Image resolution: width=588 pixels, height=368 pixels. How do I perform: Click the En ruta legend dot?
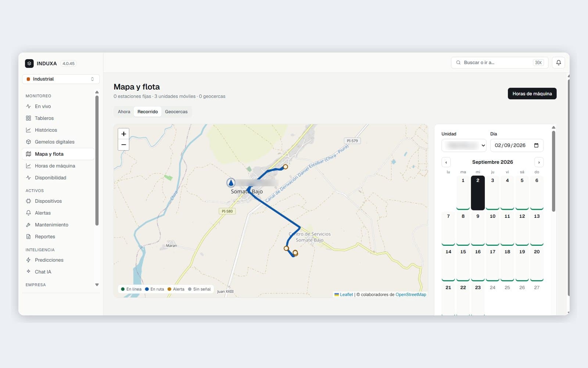point(147,289)
